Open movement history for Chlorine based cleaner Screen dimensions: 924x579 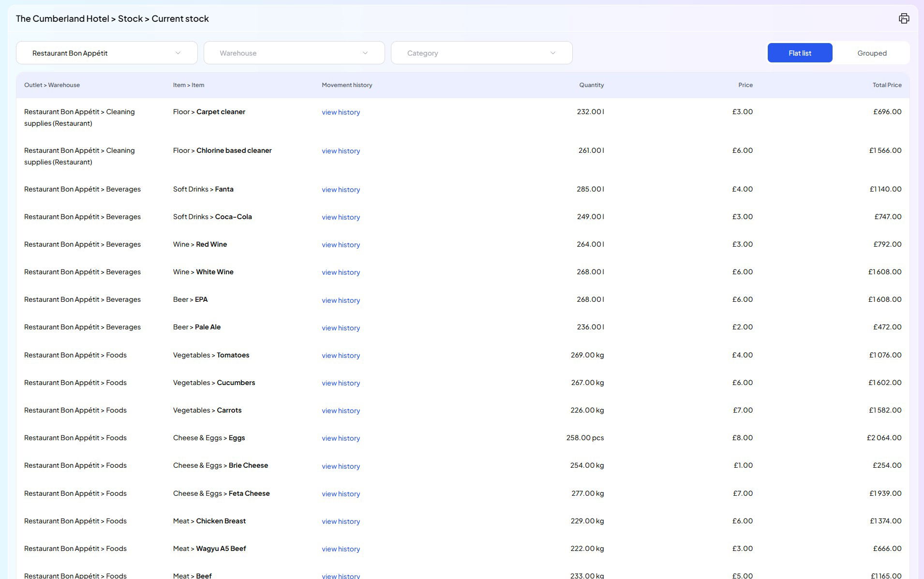click(x=341, y=151)
